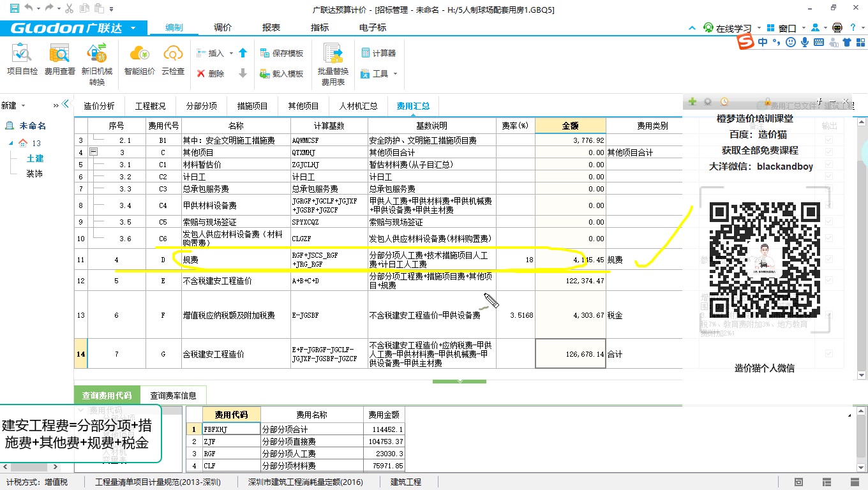The width and height of the screenshot is (868, 490).
Task: Click the undo arrow icon
Action: (x=29, y=9)
